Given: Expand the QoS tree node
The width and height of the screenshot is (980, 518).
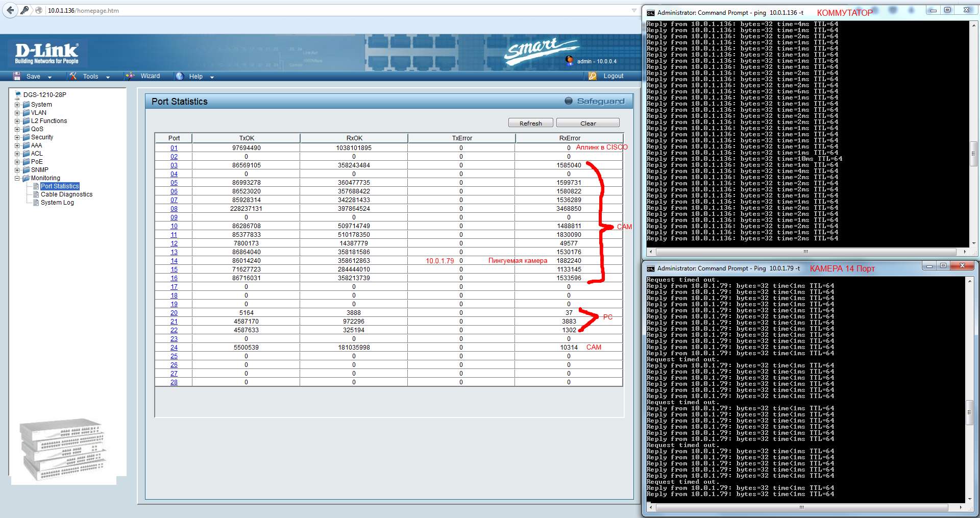Looking at the screenshot, I should [17, 129].
